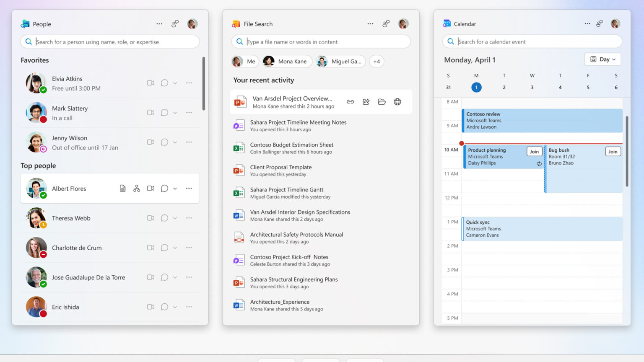Select Monday 1 in week strip

(x=476, y=87)
